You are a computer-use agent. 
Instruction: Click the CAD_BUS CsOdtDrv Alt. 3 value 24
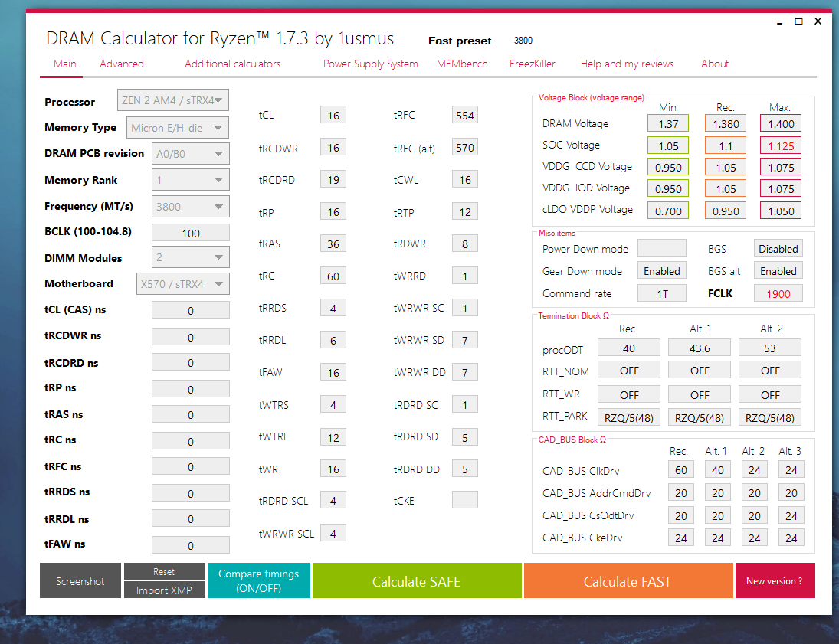point(791,515)
